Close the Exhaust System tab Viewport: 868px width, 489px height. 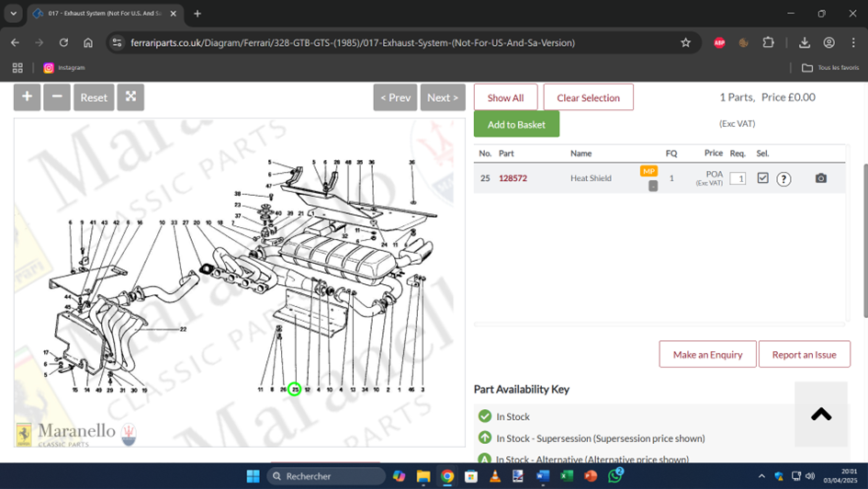174,13
